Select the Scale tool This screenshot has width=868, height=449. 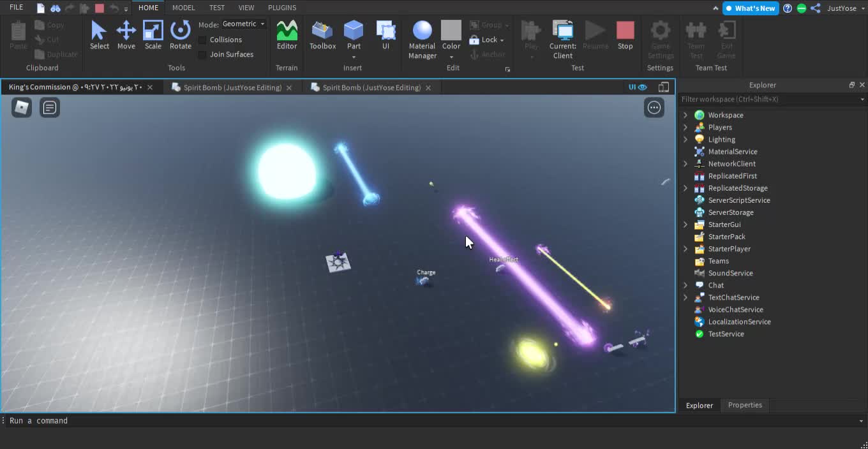click(x=153, y=35)
